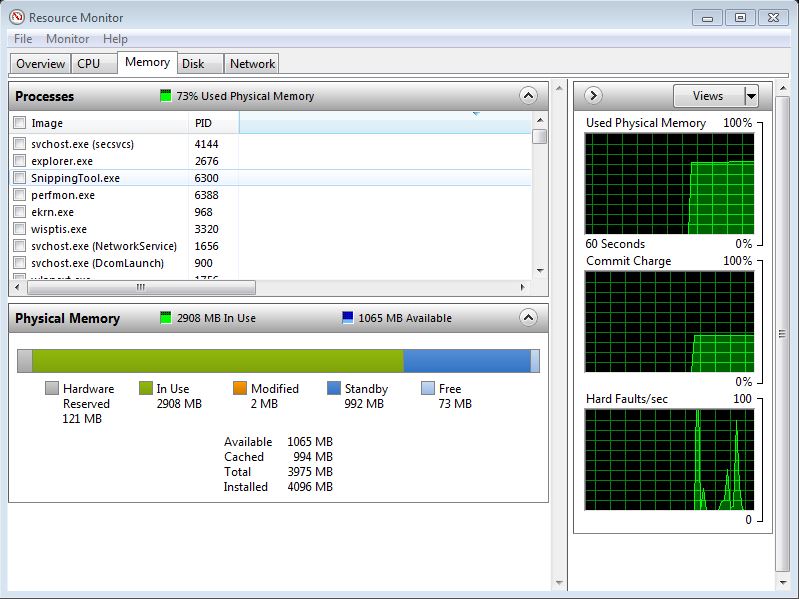This screenshot has height=599, width=799.
Task: Click process list scroll right arrow
Action: tap(523, 287)
